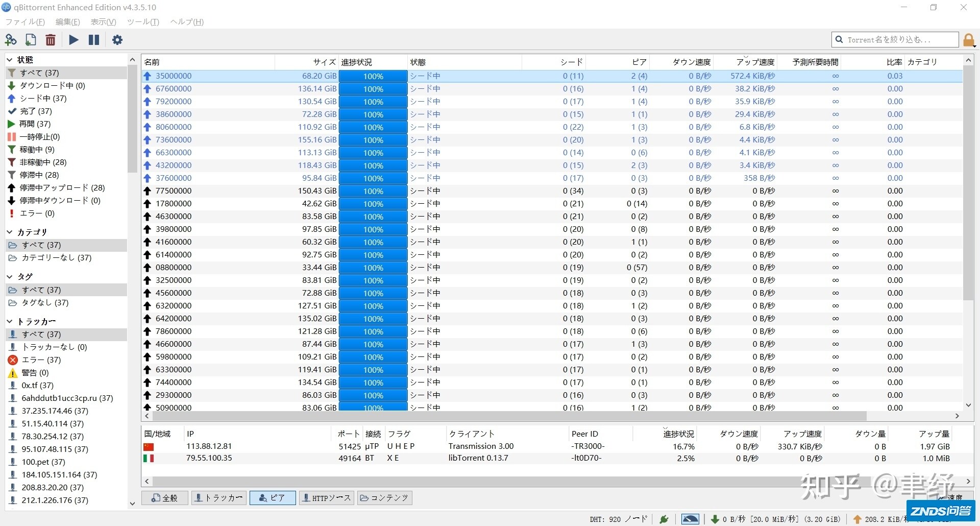
Task: Collapse the タグ filter section
Action: coord(10,276)
